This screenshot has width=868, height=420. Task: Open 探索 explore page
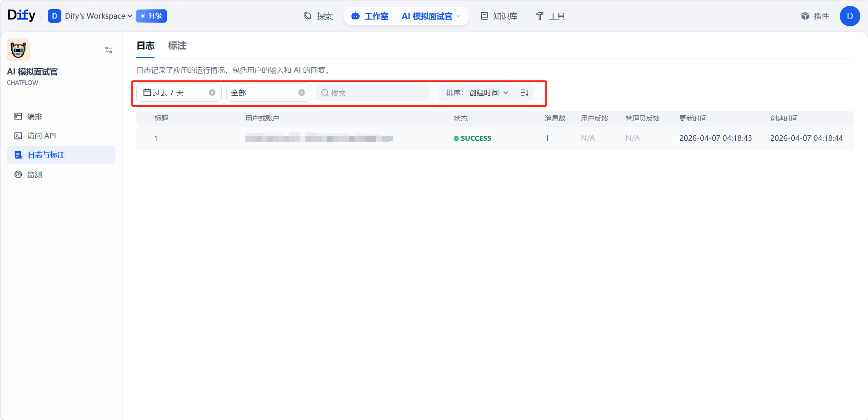click(319, 16)
